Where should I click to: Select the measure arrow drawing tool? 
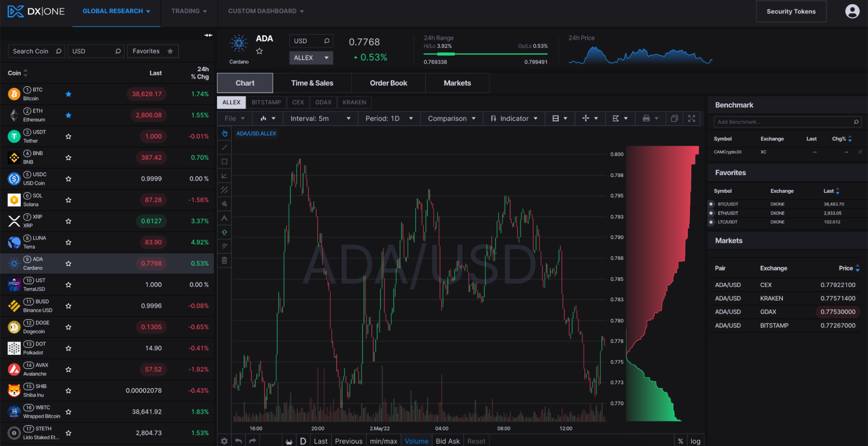pyautogui.click(x=224, y=176)
